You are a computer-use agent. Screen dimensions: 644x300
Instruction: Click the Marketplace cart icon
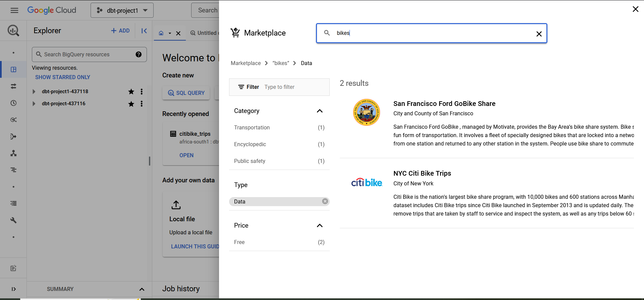[235, 33]
